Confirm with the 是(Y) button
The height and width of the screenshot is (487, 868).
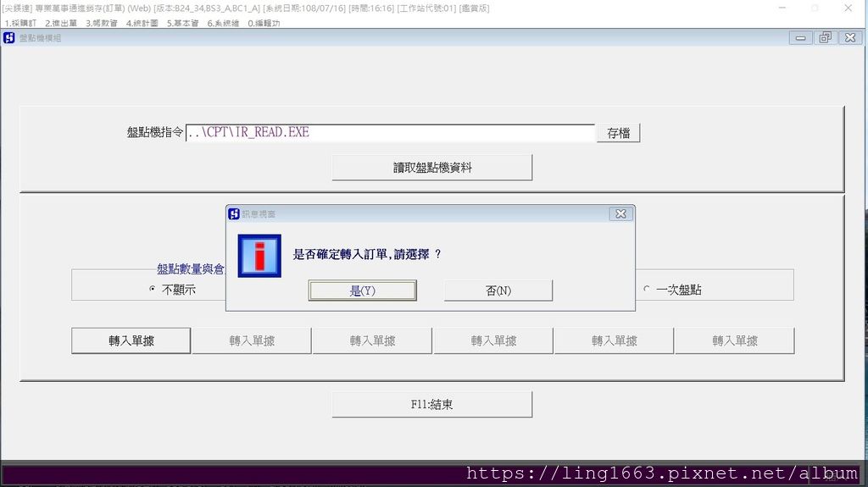[x=363, y=291]
